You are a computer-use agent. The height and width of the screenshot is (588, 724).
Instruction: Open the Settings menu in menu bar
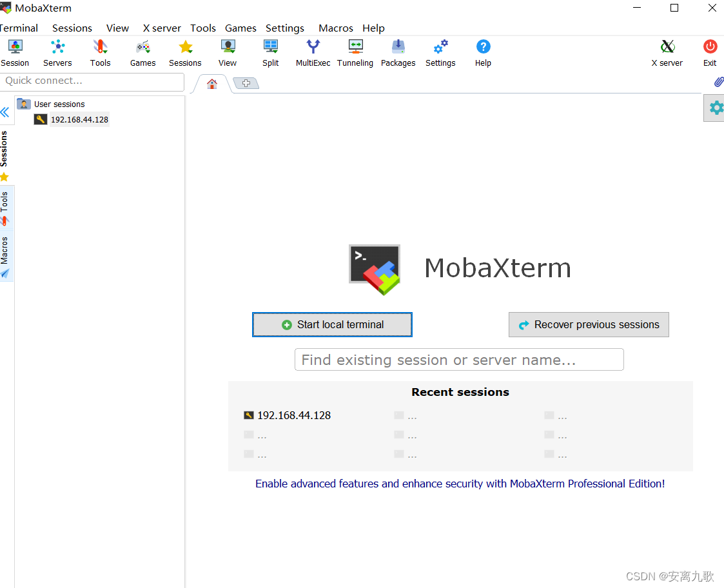284,28
